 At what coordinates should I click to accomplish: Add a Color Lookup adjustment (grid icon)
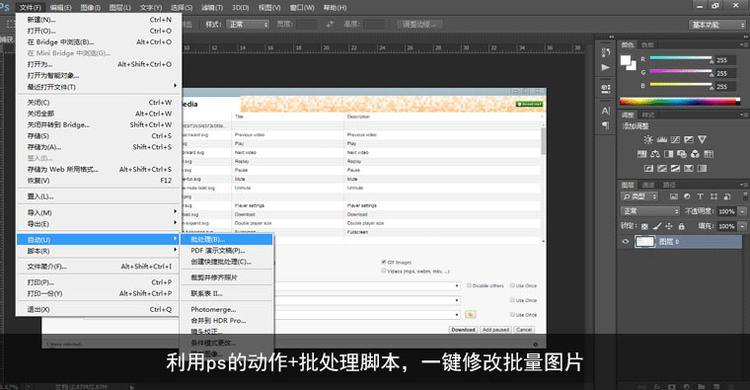tap(708, 154)
